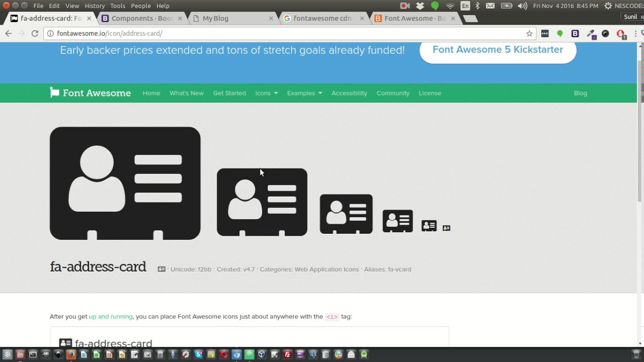This screenshot has height=362, width=644.
Task: Click the second-largest address-card icon preview
Action: coord(262,202)
